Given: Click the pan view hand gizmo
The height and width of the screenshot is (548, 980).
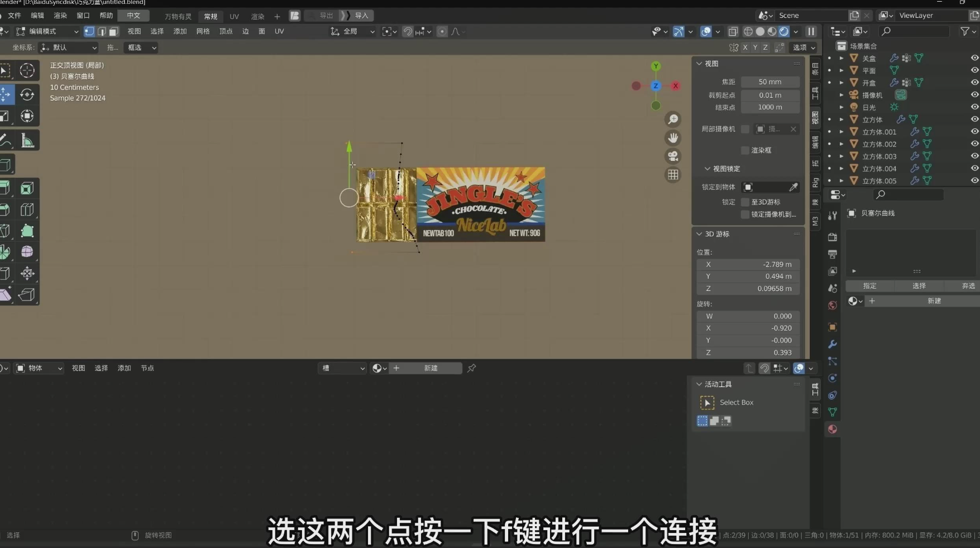Looking at the screenshot, I should tap(673, 138).
